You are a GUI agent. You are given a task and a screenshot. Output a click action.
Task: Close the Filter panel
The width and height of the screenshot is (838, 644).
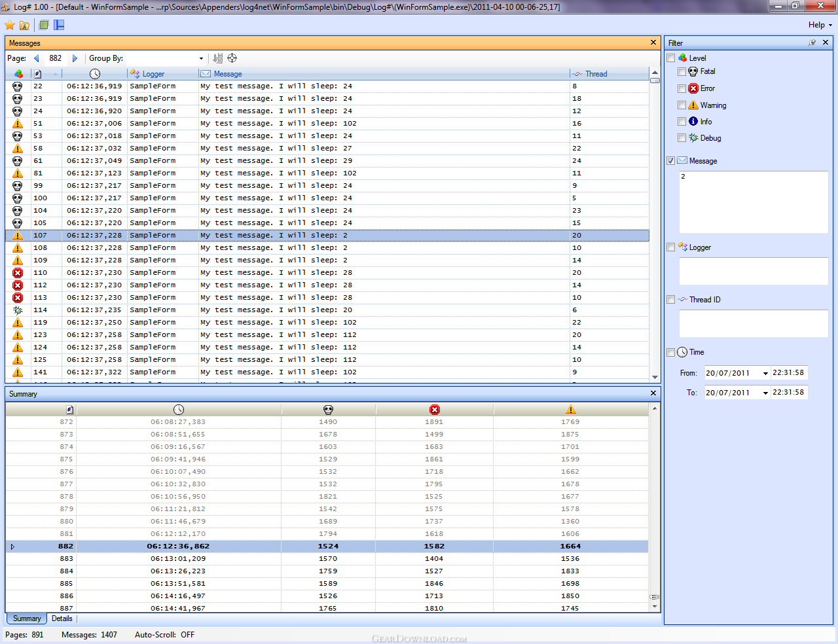826,43
